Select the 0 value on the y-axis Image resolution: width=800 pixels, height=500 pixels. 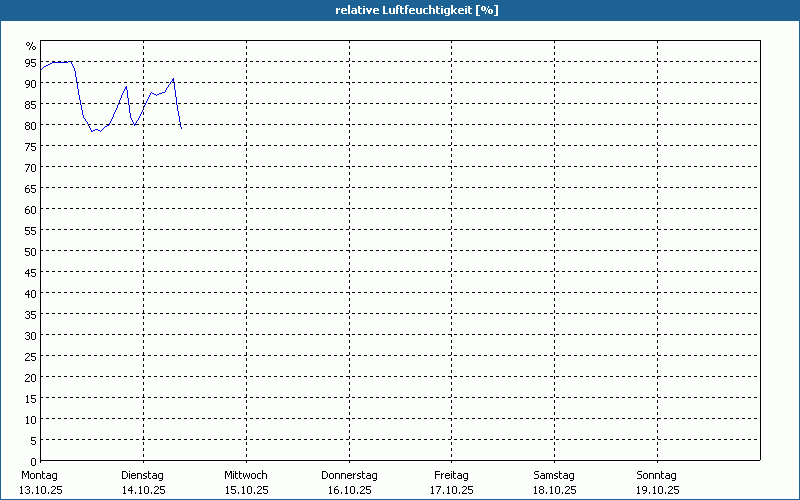coord(33,461)
